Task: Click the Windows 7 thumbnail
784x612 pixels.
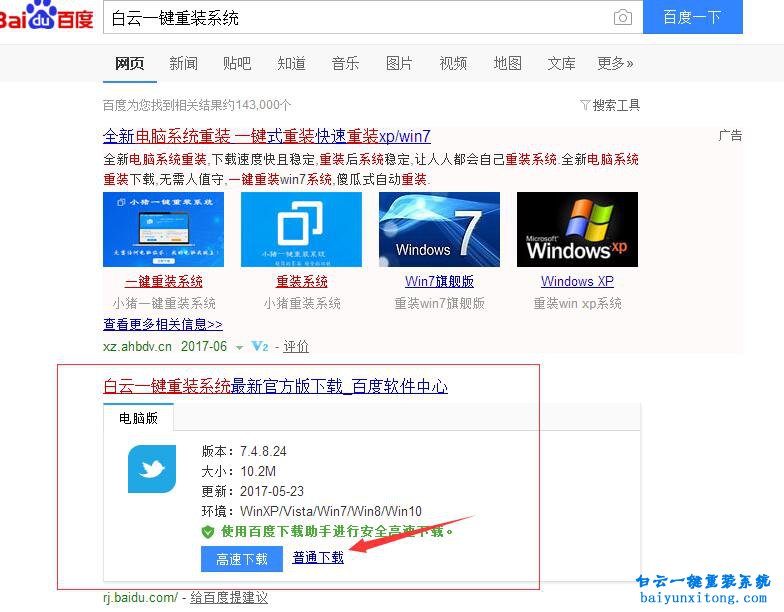Action: coord(440,230)
